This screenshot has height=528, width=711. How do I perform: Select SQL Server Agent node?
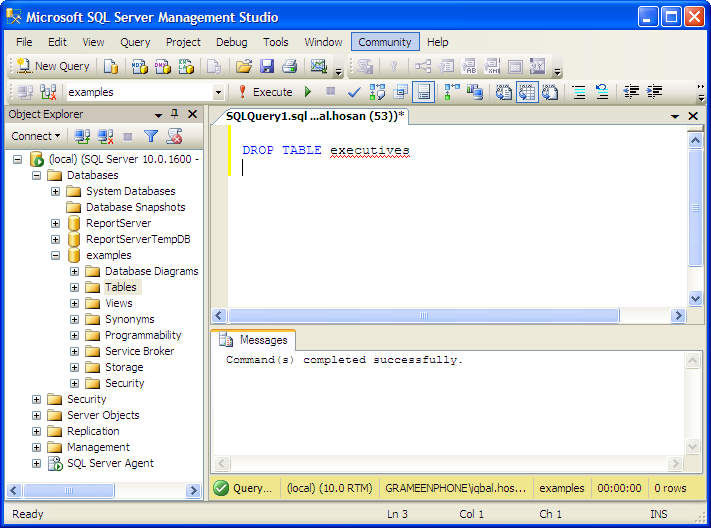pos(110,463)
